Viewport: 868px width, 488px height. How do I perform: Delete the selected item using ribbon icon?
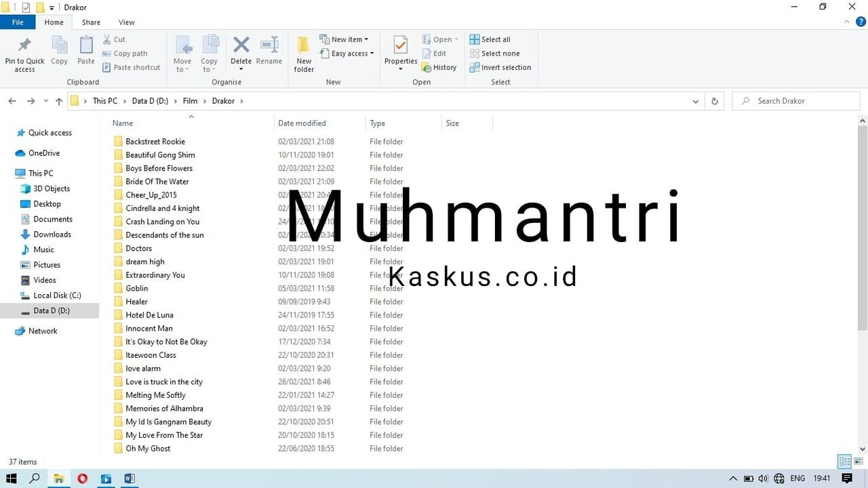tap(241, 47)
